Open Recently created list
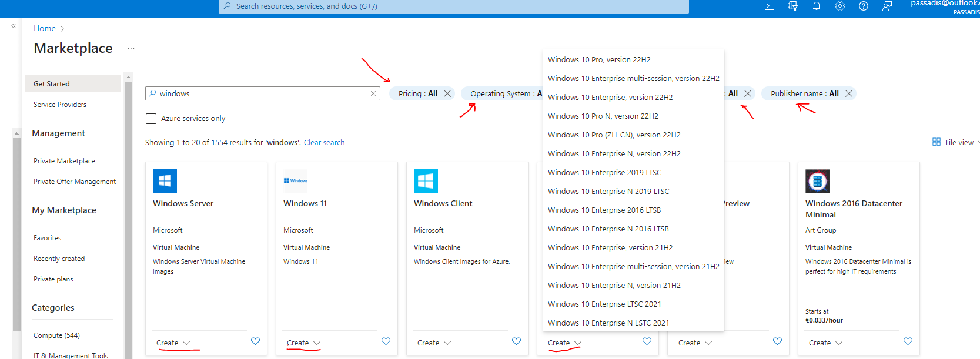The height and width of the screenshot is (359, 980). pos(59,259)
